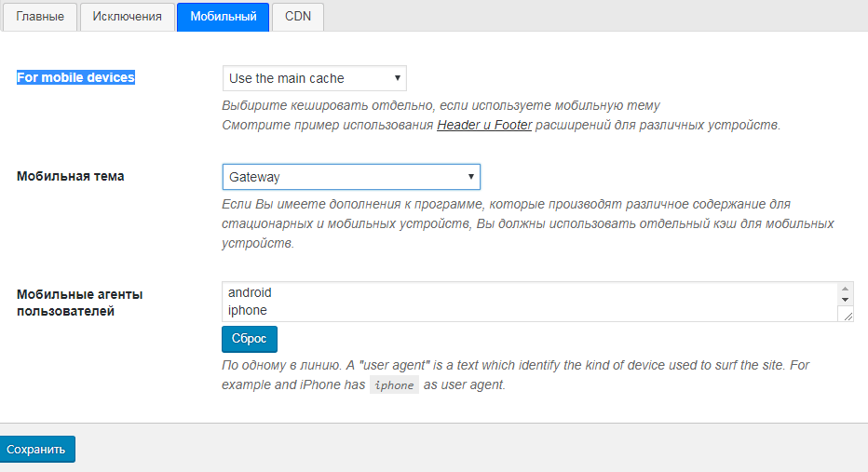Expand the 'Use the main cache' dropdown

(315, 78)
